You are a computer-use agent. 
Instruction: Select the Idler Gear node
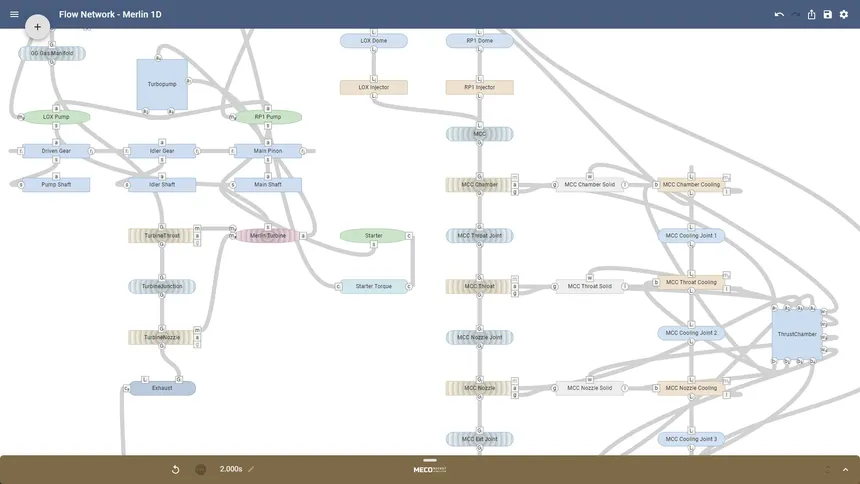pos(162,151)
